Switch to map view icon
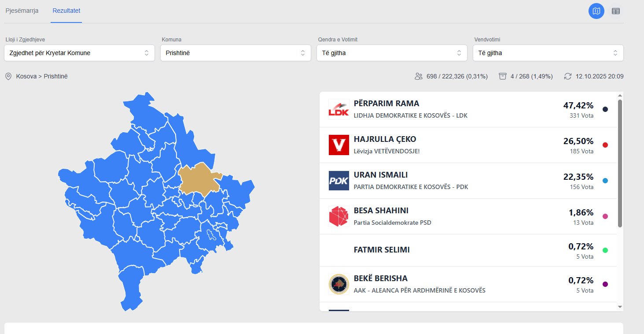 [x=596, y=11]
